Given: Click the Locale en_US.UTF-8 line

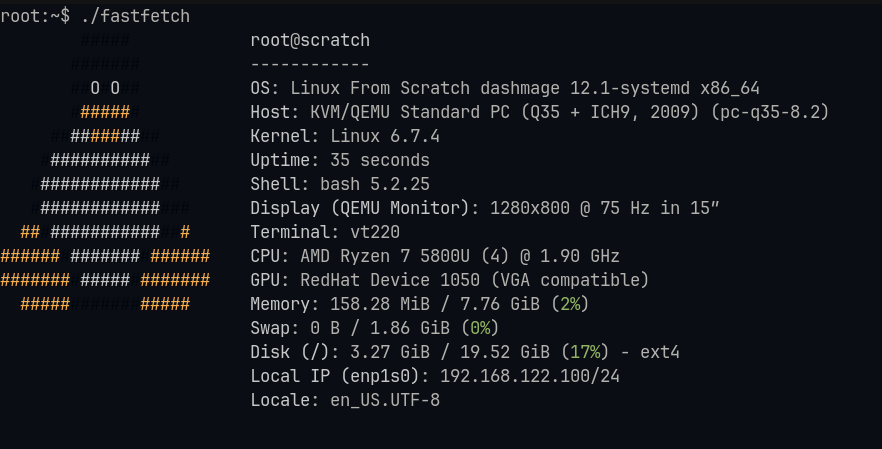Looking at the screenshot, I should [345, 400].
